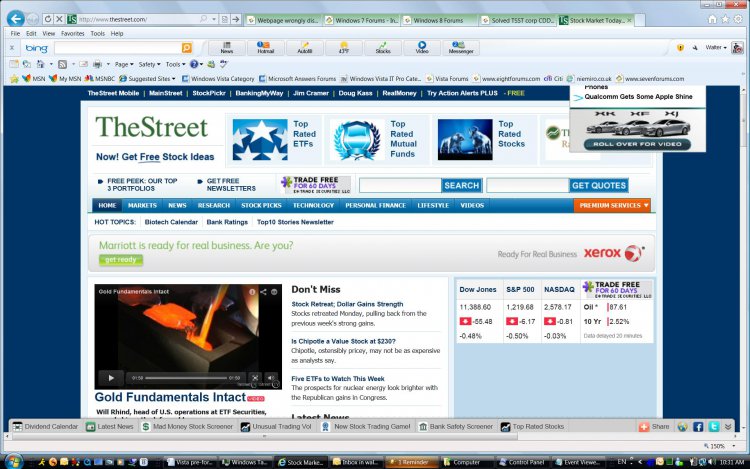Image resolution: width=750 pixels, height=469 pixels.
Task: Open Control Panel from taskbar
Action: [522, 462]
